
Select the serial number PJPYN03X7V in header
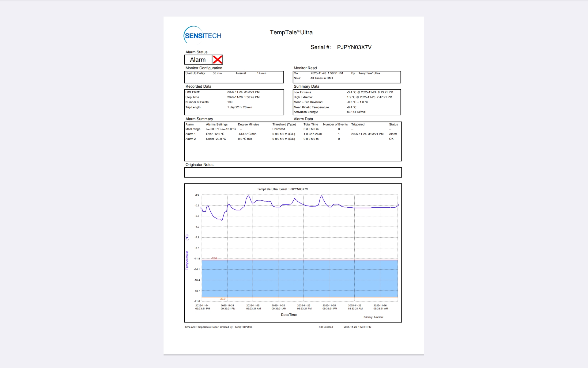coord(354,47)
